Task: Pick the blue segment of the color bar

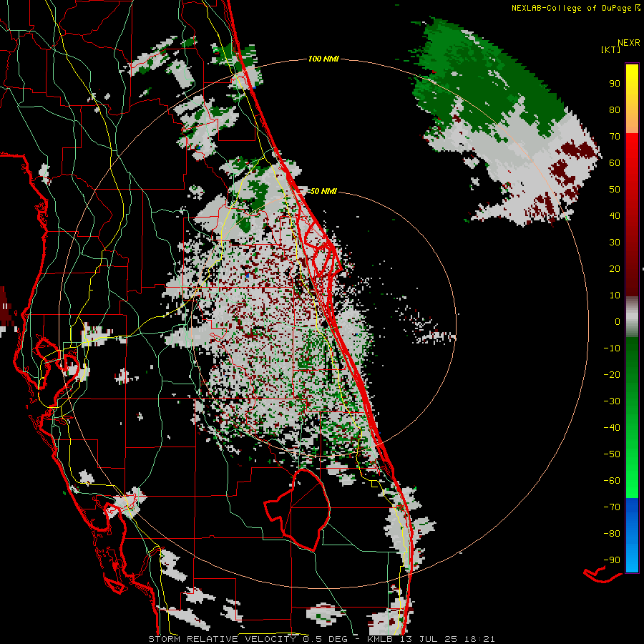Action: coord(632,535)
